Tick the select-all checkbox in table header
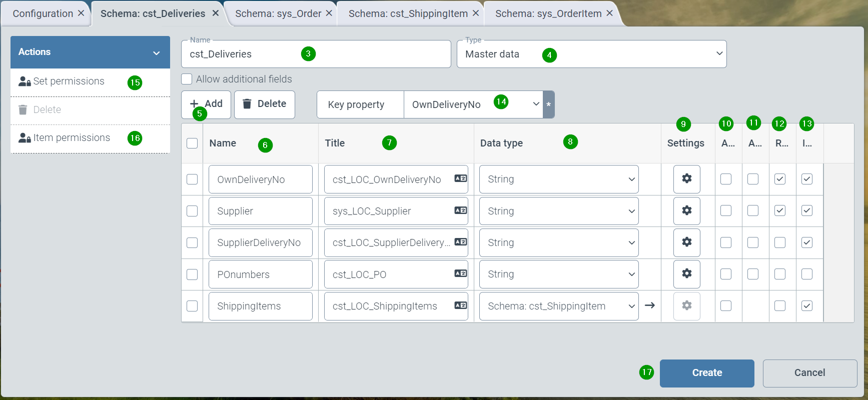 tap(192, 143)
